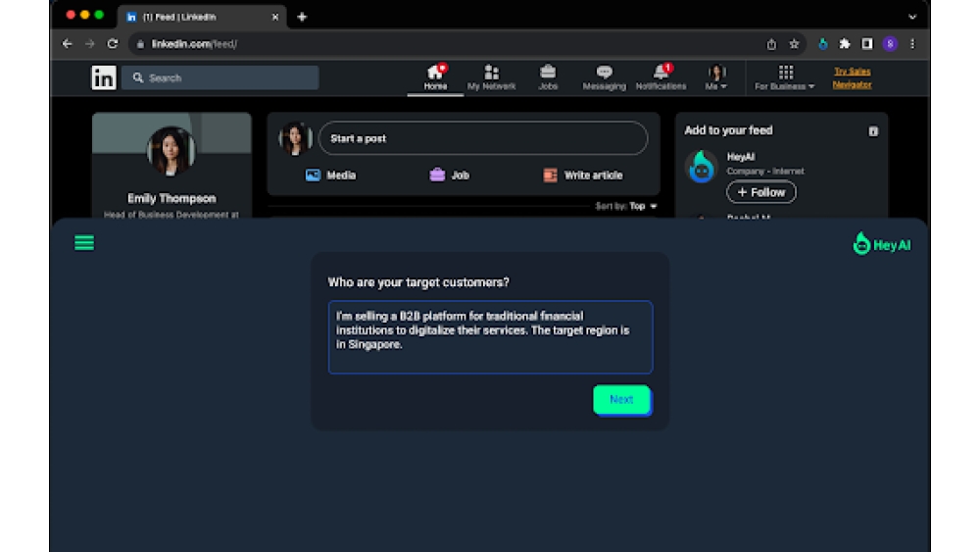Click the post composer avatar
980x552 pixels.
point(295,138)
